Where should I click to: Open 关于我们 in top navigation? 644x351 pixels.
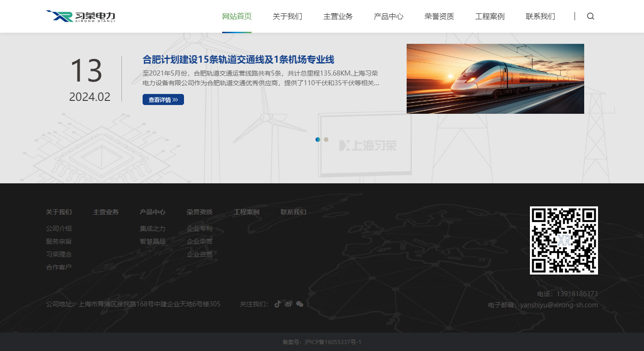[287, 17]
